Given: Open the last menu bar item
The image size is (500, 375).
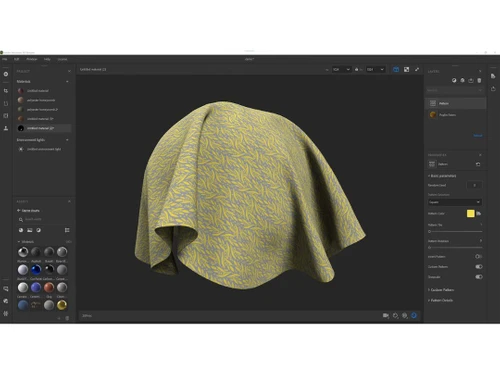Looking at the screenshot, I should [62, 59].
